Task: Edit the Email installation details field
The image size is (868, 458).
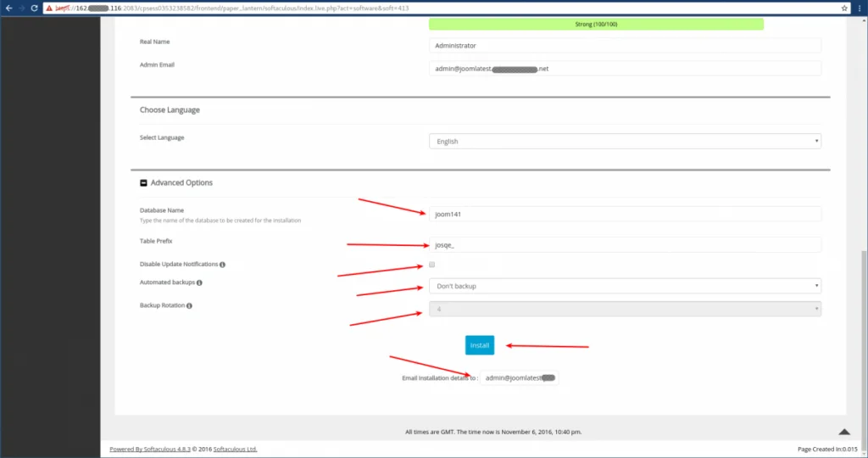Action: (520, 377)
